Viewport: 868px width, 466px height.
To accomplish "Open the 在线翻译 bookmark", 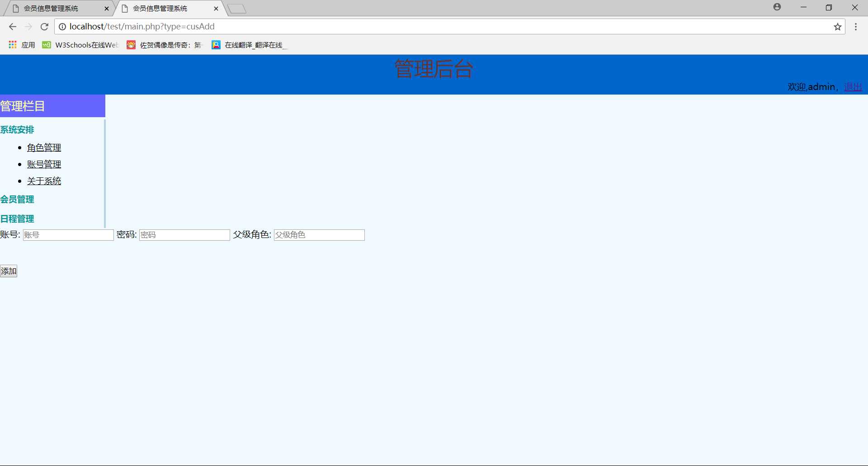I will [249, 45].
